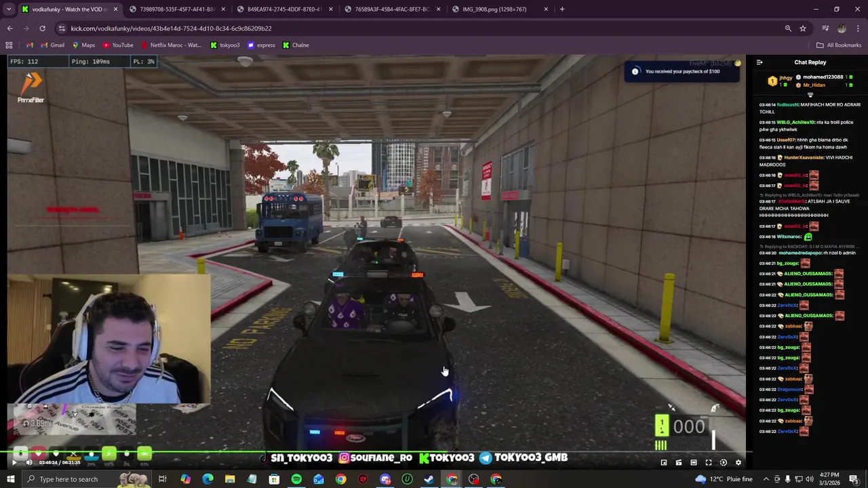Open the All Bookmarks folder
868x488 pixels.
pos(839,45)
